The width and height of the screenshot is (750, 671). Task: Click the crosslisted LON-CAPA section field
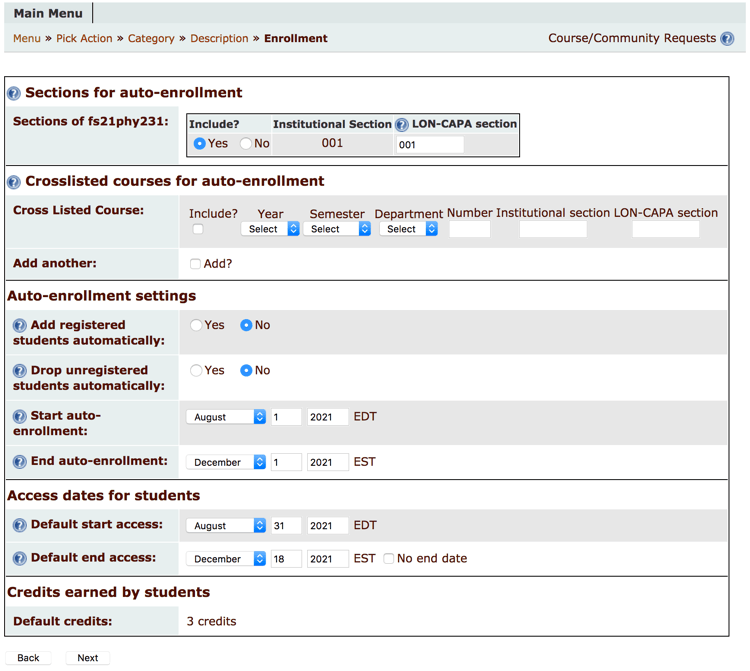665,229
